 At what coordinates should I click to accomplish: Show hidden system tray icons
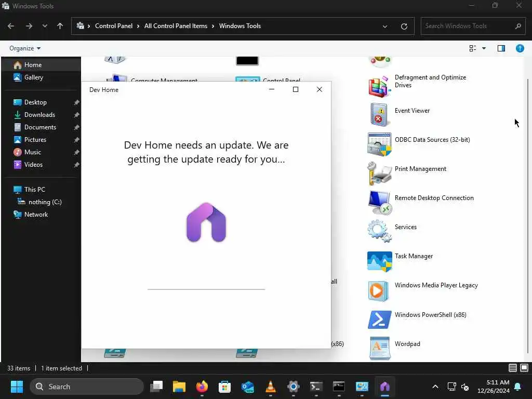(x=435, y=387)
